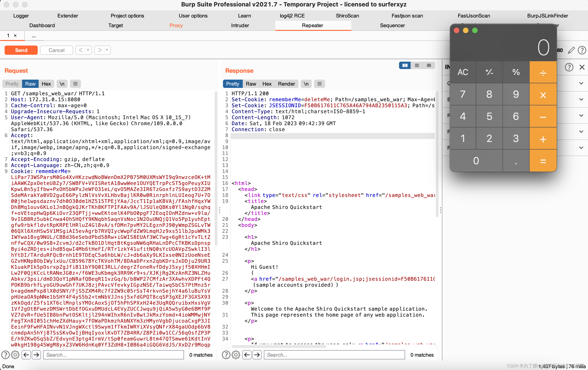The height and width of the screenshot is (370, 588).
Task: Click the Send button in Repeater
Action: point(21,50)
